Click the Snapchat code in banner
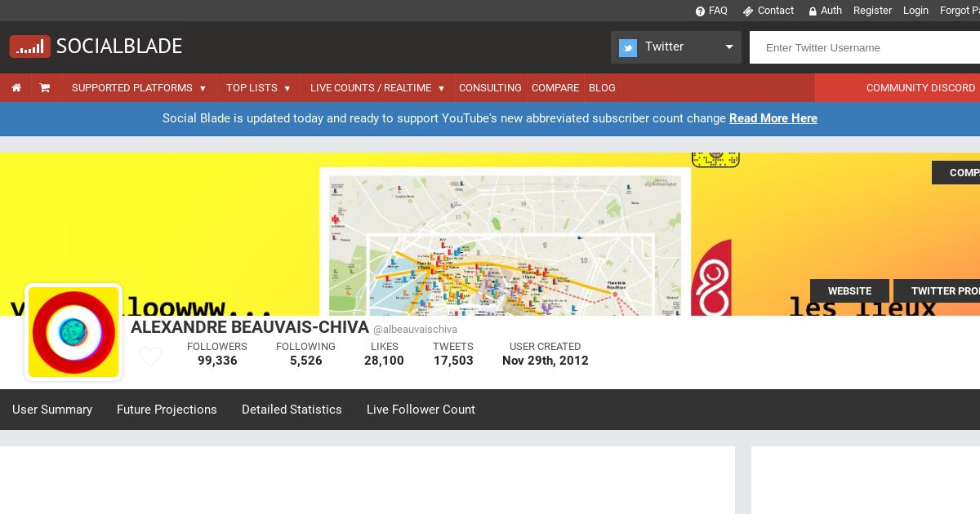 point(715,159)
